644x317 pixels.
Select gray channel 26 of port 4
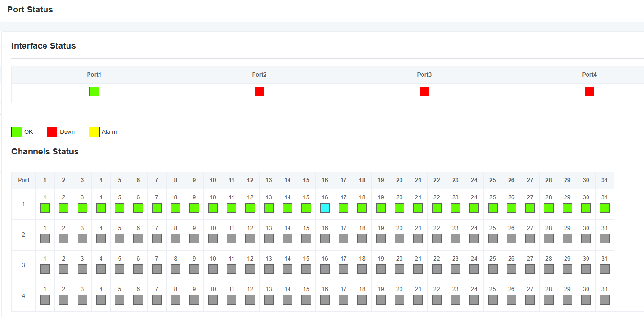pos(511,300)
